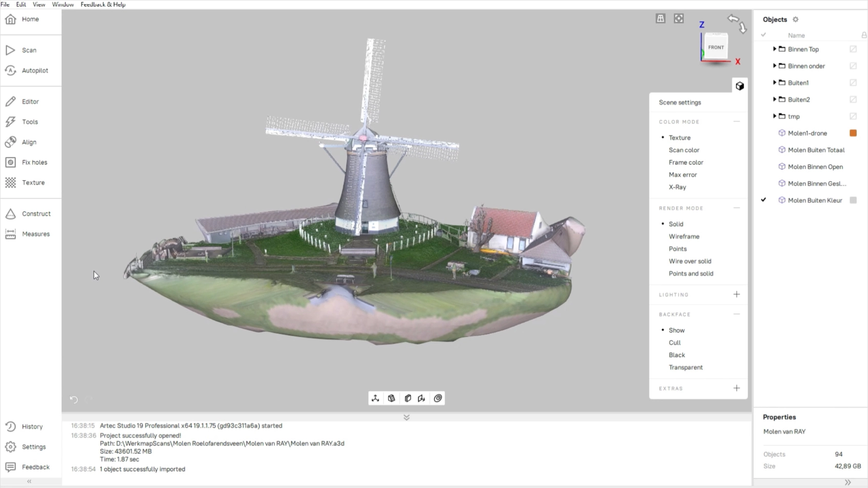Click the orange Molen1-drone color swatch

point(853,133)
